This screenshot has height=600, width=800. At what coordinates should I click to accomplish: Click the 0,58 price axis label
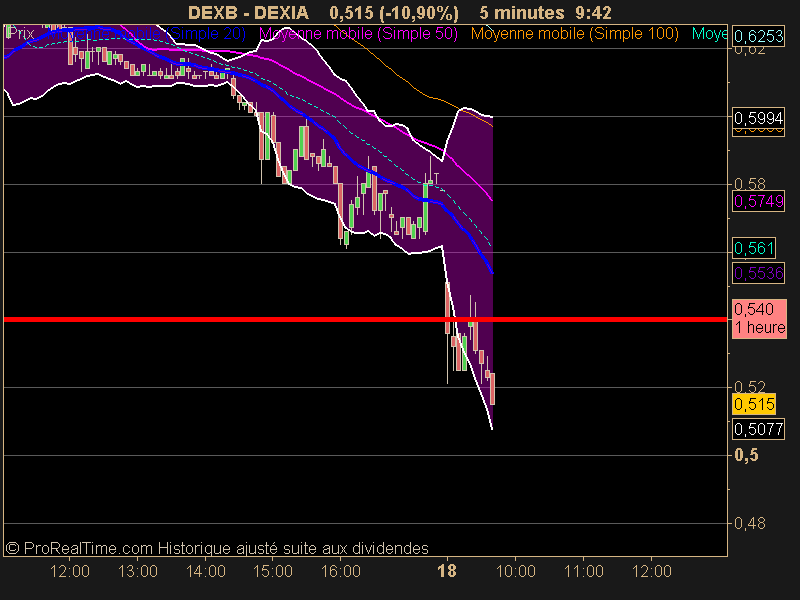point(749,184)
